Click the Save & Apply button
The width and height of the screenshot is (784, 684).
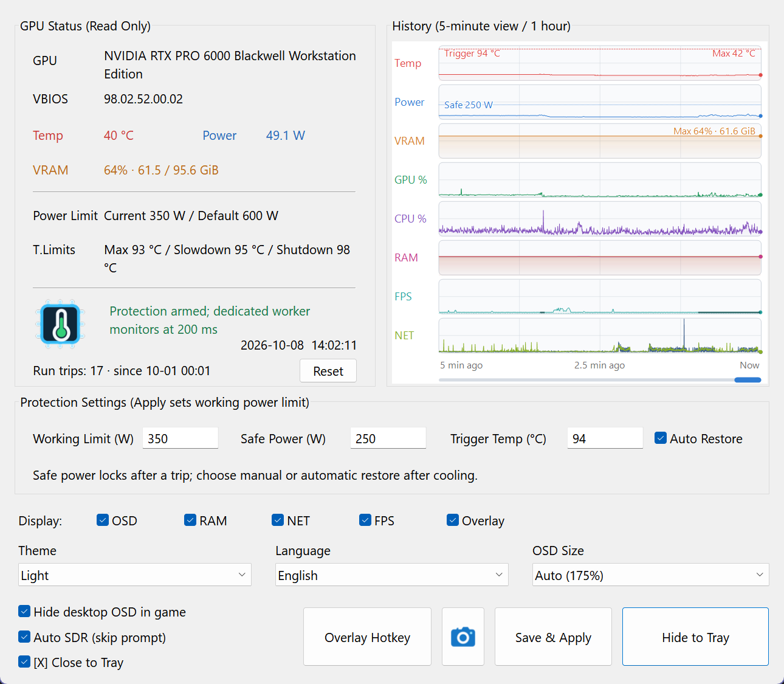(x=553, y=637)
